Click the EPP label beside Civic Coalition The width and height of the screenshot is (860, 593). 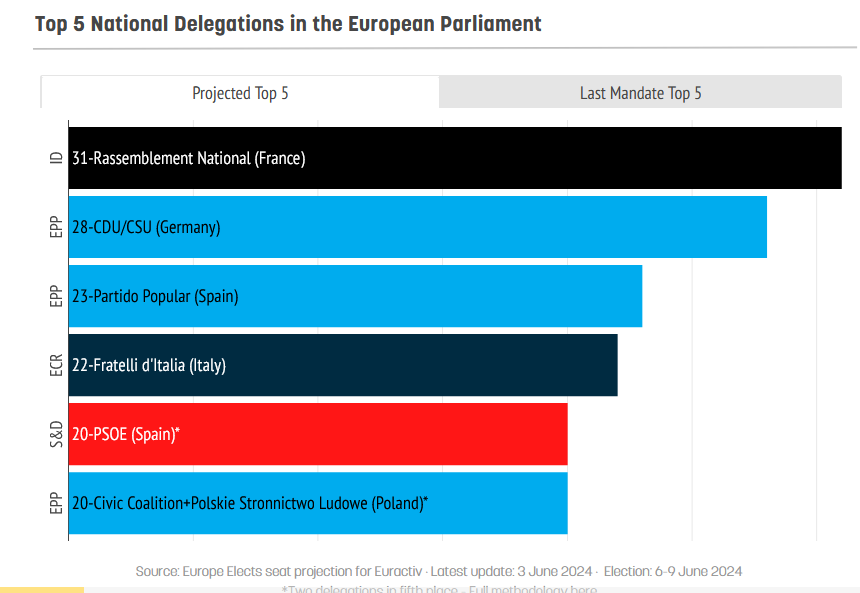pyautogui.click(x=56, y=503)
